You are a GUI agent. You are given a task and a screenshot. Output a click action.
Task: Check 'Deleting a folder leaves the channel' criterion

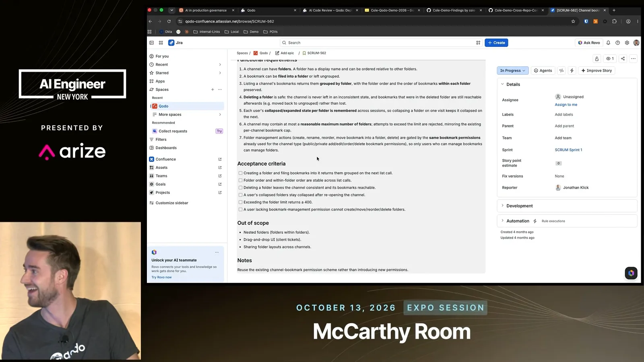pos(240,188)
